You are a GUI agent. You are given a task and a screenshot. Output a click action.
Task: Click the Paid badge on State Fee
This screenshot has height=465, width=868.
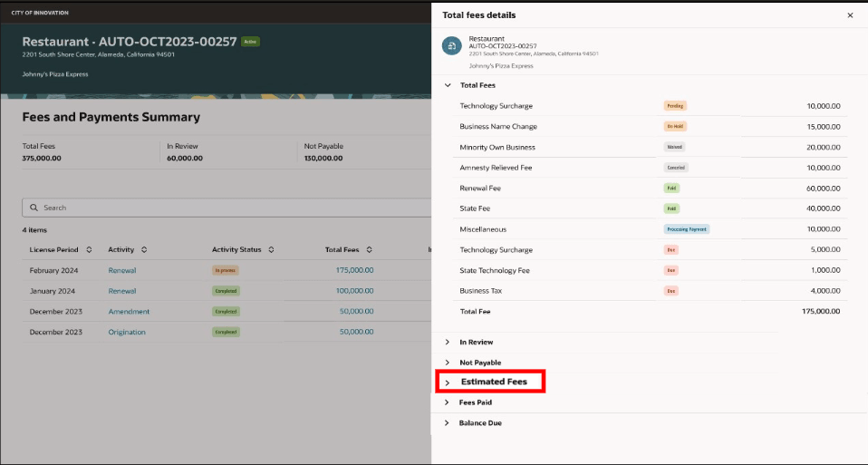tap(671, 208)
